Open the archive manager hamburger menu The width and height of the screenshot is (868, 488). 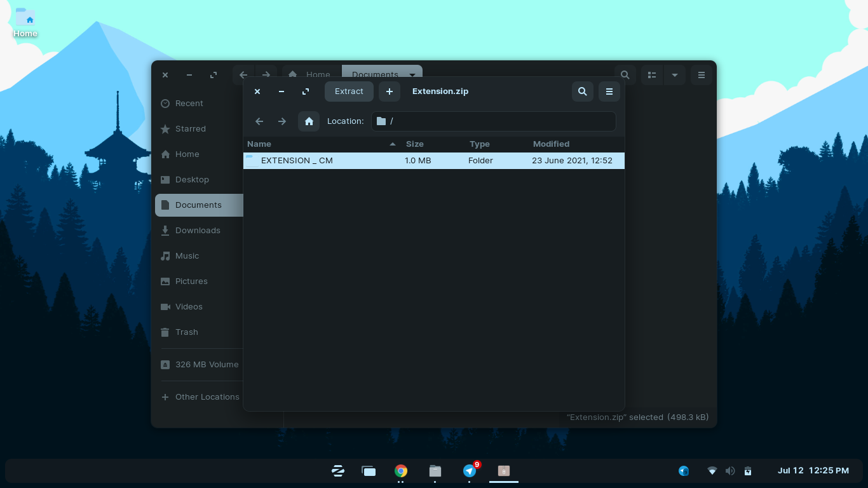pyautogui.click(x=609, y=91)
